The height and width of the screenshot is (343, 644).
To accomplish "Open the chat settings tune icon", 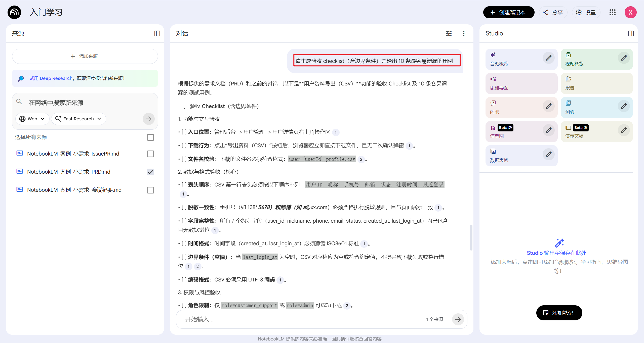I will [449, 33].
